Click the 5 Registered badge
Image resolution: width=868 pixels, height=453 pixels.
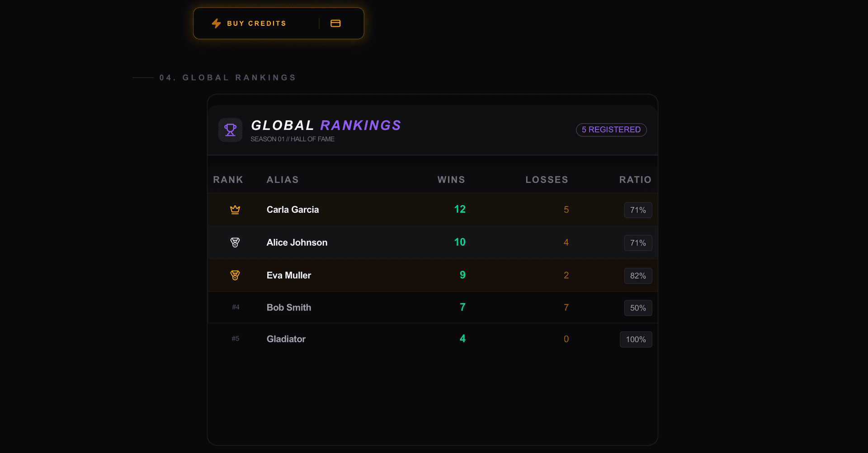pyautogui.click(x=611, y=130)
